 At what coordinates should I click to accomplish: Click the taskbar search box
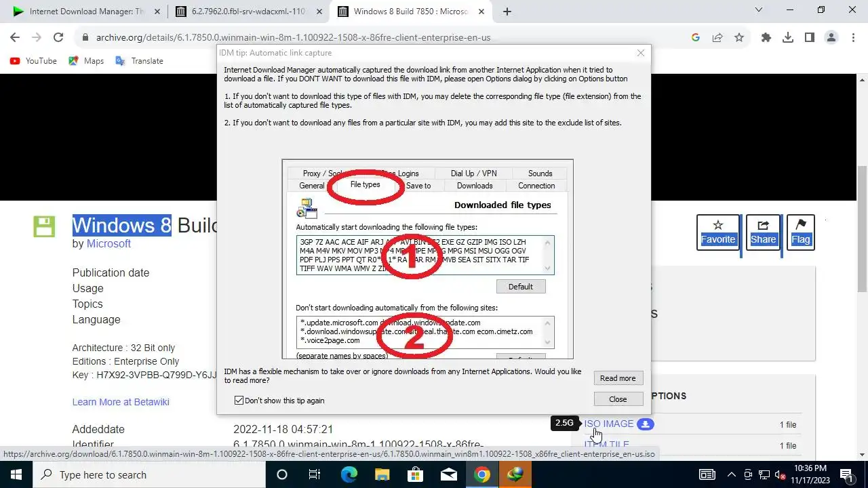[x=149, y=474]
